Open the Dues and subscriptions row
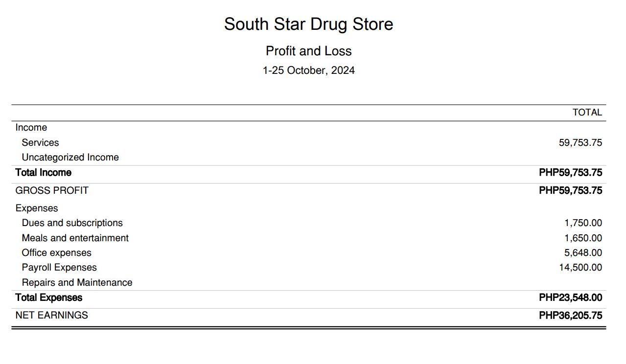Viewport: 626px width, 364px height. click(x=72, y=223)
